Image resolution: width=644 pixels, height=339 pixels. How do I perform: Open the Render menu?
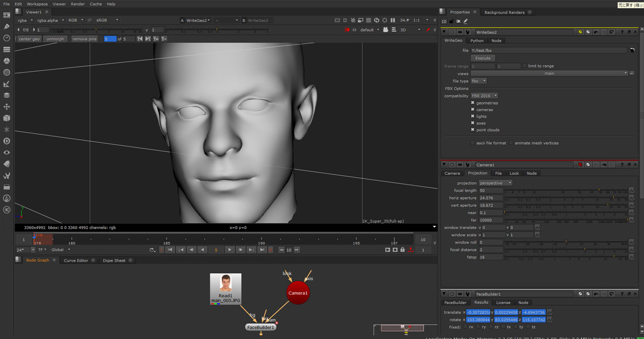(77, 4)
